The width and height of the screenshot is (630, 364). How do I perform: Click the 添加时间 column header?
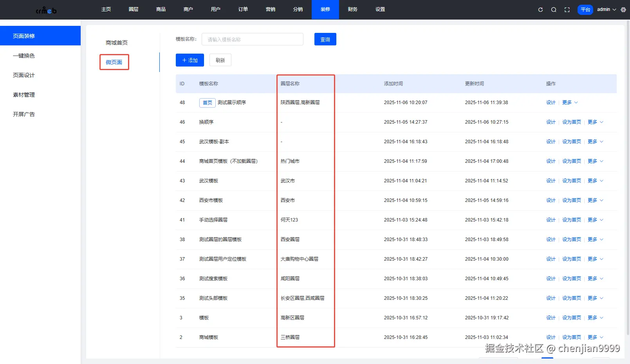(394, 84)
